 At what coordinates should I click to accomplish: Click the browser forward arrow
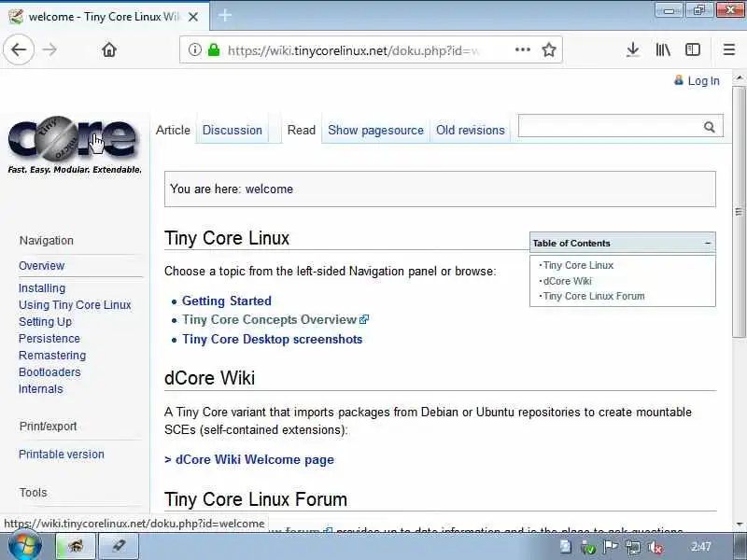49,49
